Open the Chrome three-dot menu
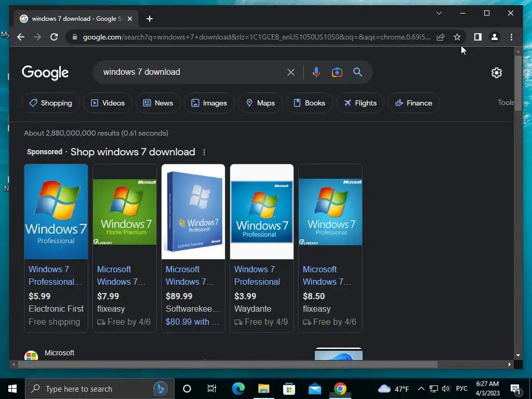This screenshot has height=399, width=532. (x=511, y=37)
